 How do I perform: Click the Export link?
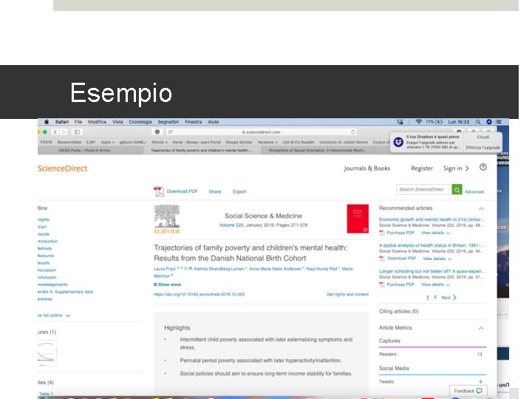239,191
